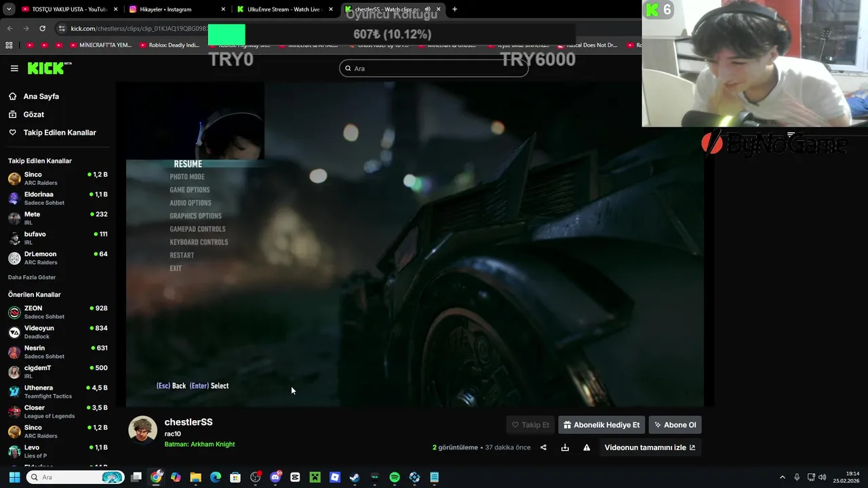Expand Daha Fazla Göster channel list
The image size is (868, 488).
32,277
